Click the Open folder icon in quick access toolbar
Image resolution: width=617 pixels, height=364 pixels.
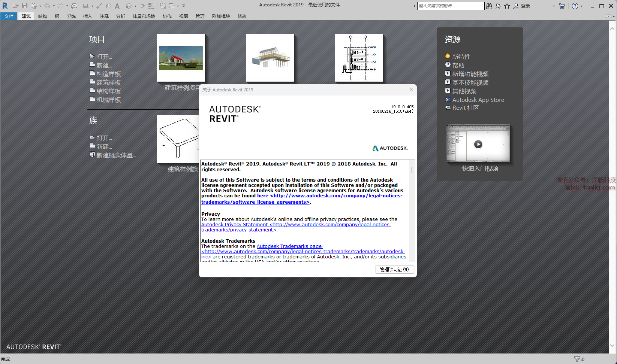[x=15, y=6]
